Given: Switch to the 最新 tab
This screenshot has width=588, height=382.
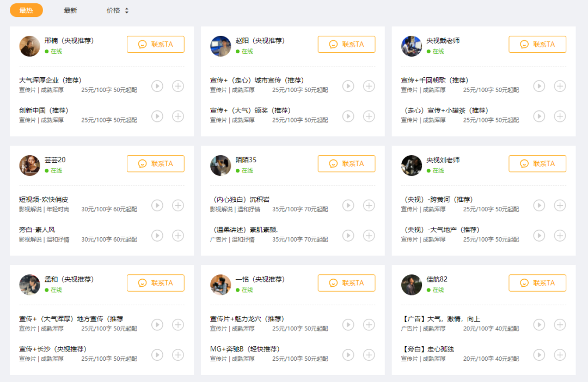Looking at the screenshot, I should pyautogui.click(x=70, y=10).
